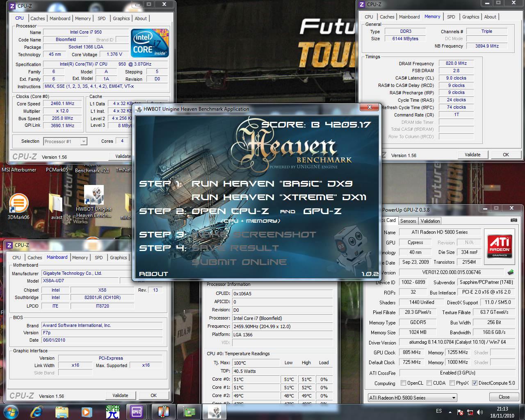Click Validate in the CPU-Z Mainboard window

[x=120, y=395]
